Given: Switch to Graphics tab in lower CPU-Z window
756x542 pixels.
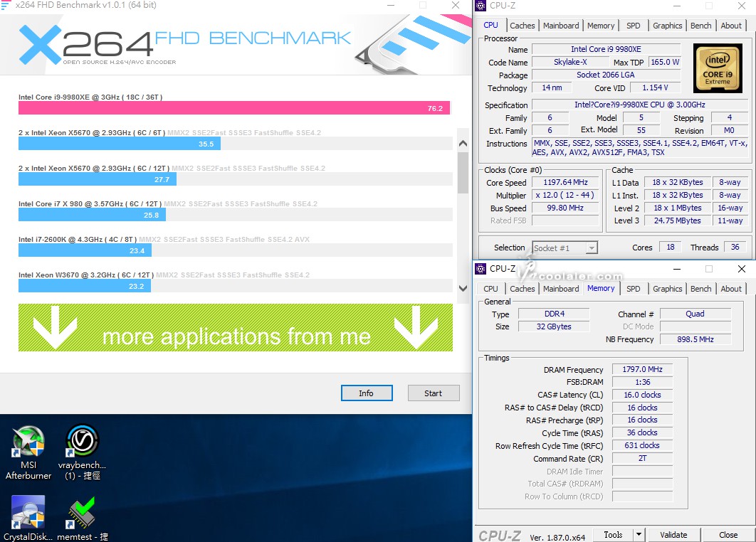Looking at the screenshot, I should click(x=667, y=289).
